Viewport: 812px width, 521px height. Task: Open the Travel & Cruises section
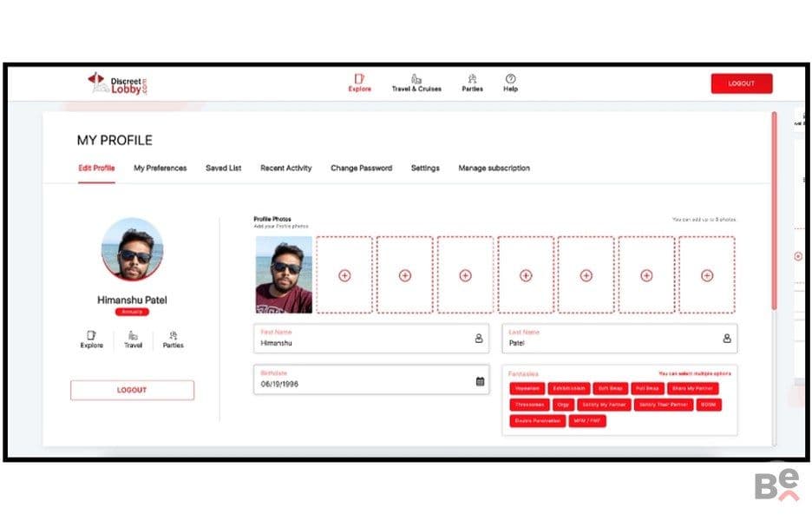click(416, 83)
